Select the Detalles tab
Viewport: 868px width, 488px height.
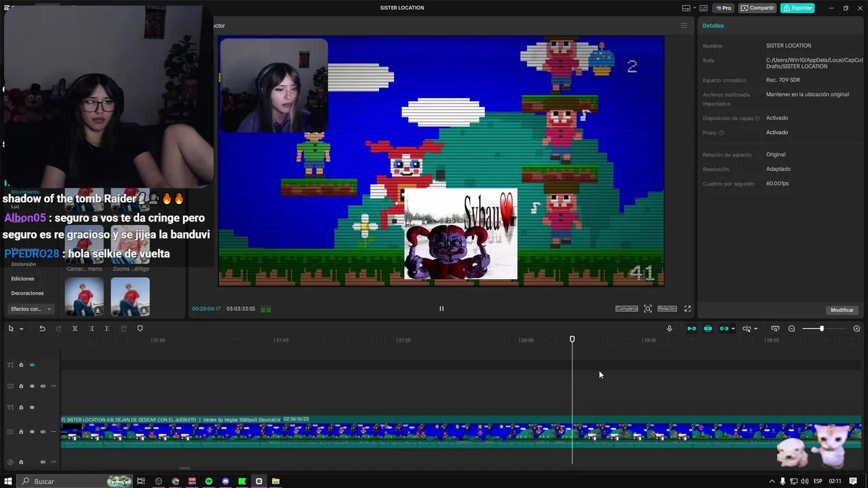(x=713, y=26)
